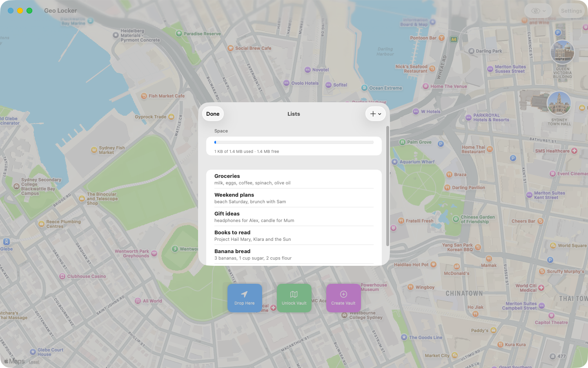Open the Queen Victoria Building landmark thumbnail
The height and width of the screenshot is (368, 588).
click(563, 52)
